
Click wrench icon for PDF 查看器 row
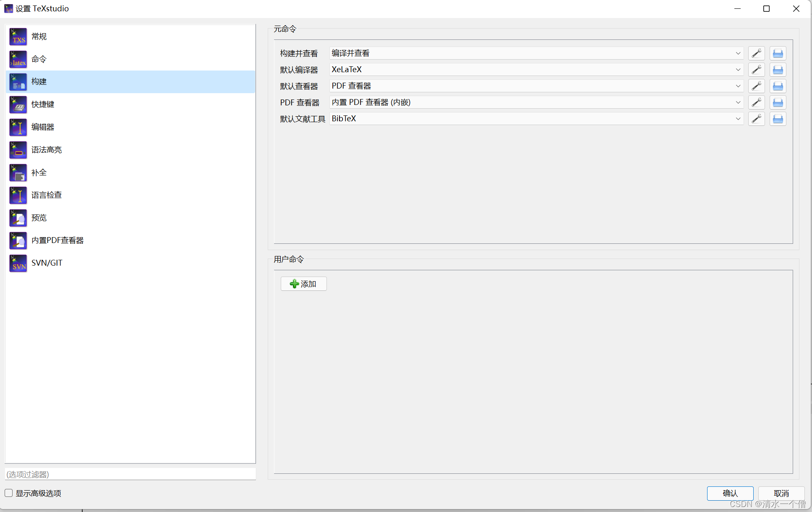click(756, 102)
